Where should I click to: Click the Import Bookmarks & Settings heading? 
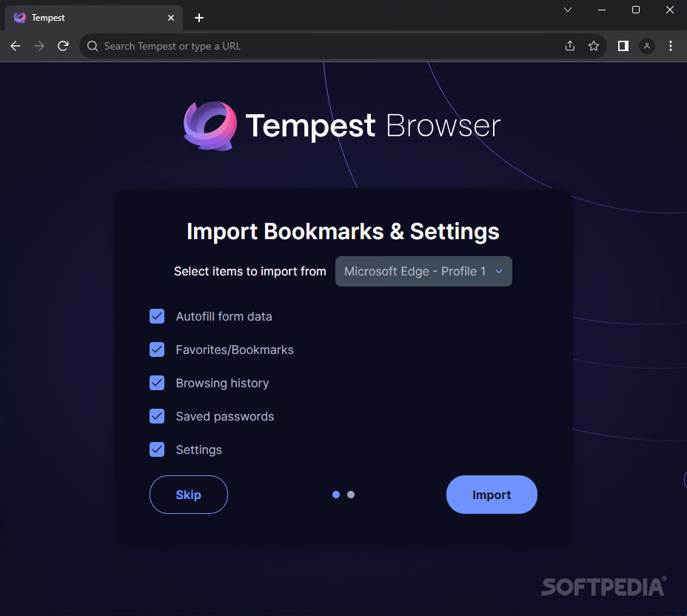point(343,231)
